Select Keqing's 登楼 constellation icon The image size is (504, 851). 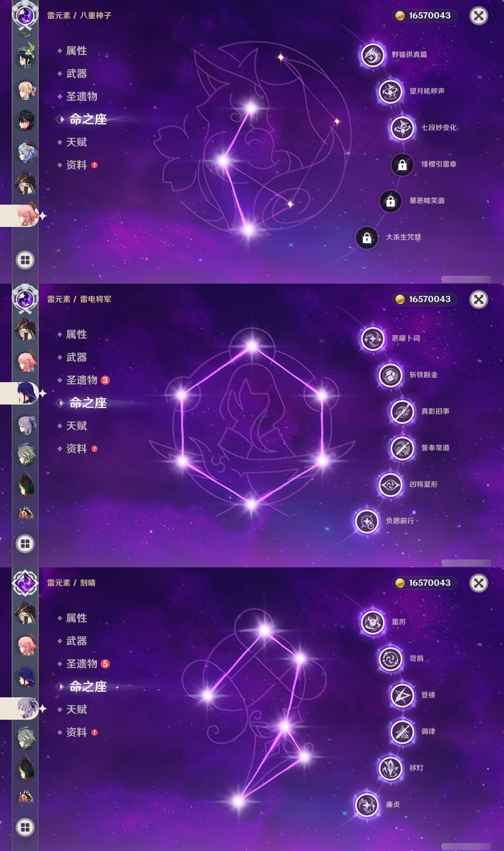(x=402, y=695)
